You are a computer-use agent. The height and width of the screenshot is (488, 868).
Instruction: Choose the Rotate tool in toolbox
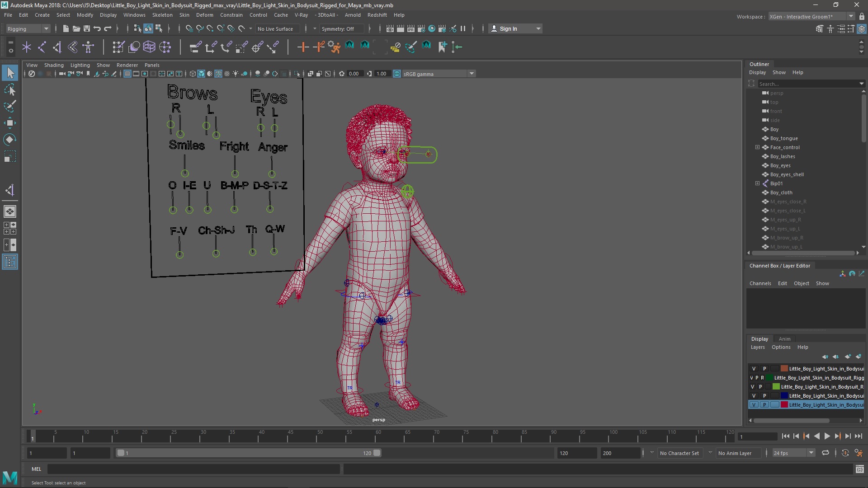10,140
